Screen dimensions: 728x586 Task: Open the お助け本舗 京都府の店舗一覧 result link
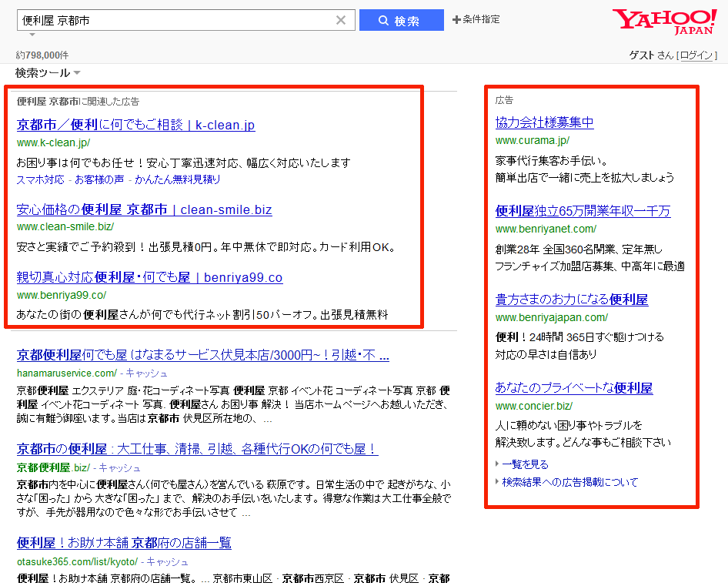point(124,543)
